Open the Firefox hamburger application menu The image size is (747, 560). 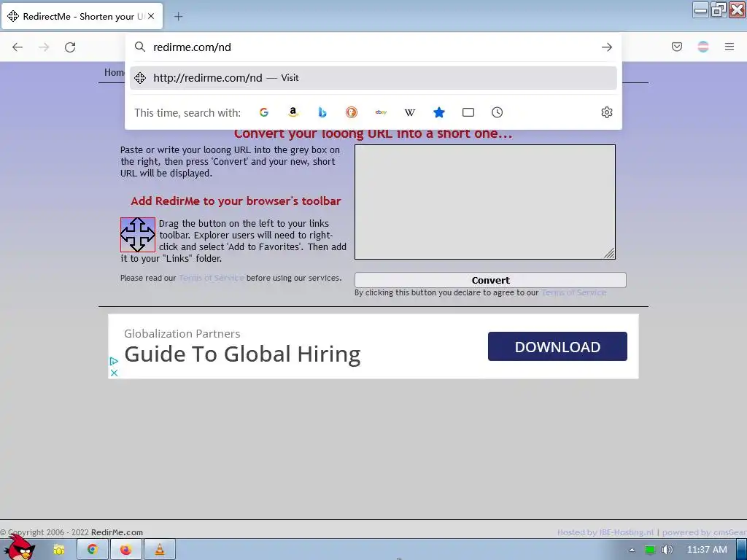[x=729, y=47]
